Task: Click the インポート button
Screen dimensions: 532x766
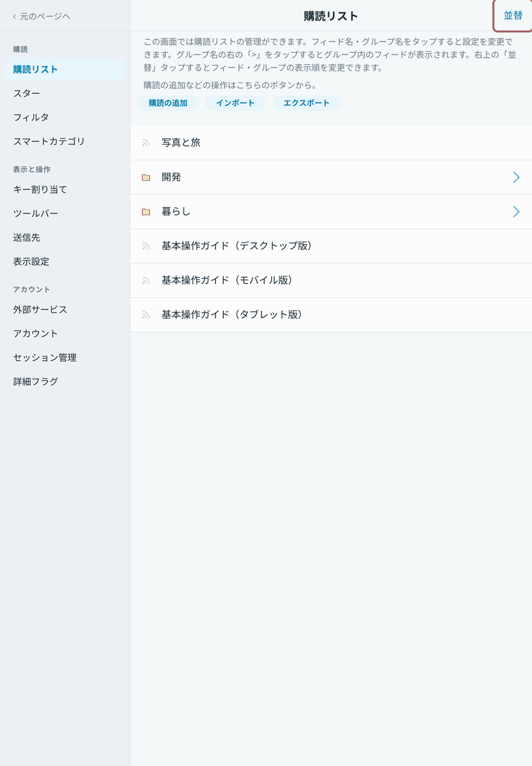Action: pos(236,103)
